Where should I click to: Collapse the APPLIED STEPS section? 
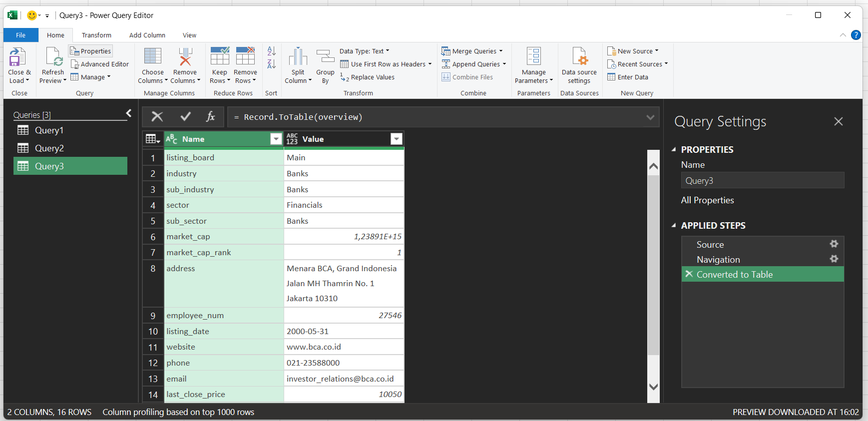(674, 225)
